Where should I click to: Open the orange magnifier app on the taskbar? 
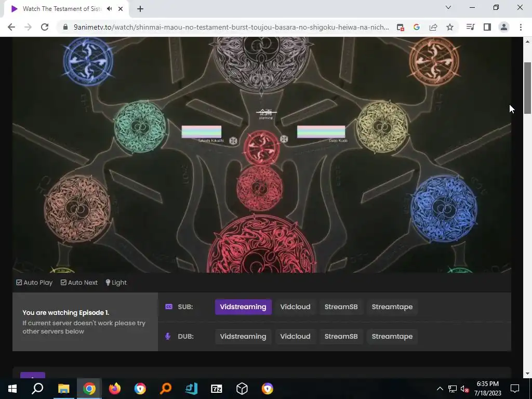(x=166, y=389)
